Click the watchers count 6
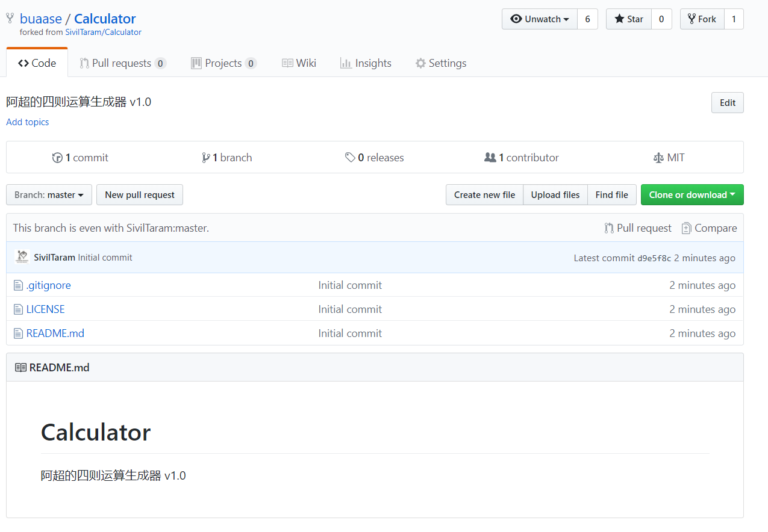The image size is (768, 532). point(587,19)
